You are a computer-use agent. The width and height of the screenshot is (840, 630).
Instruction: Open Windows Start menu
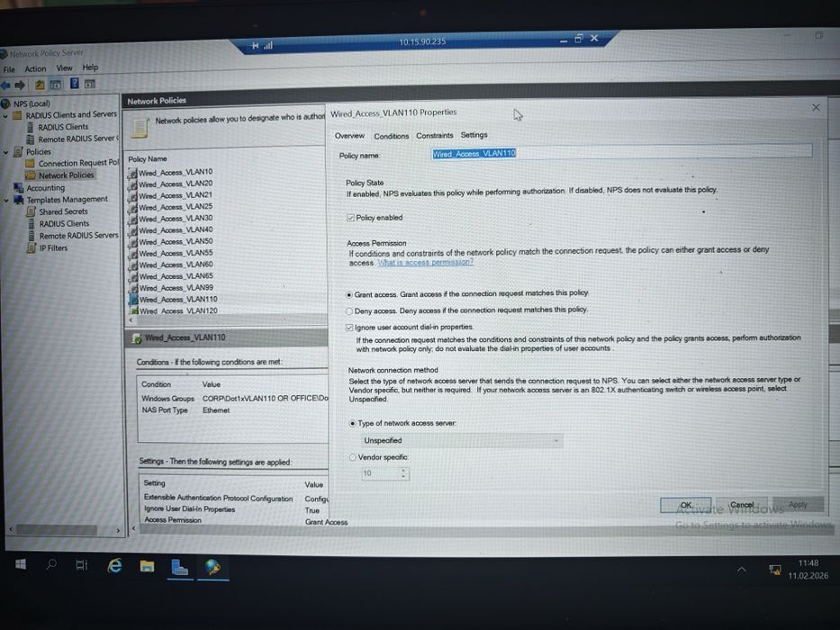21,564
